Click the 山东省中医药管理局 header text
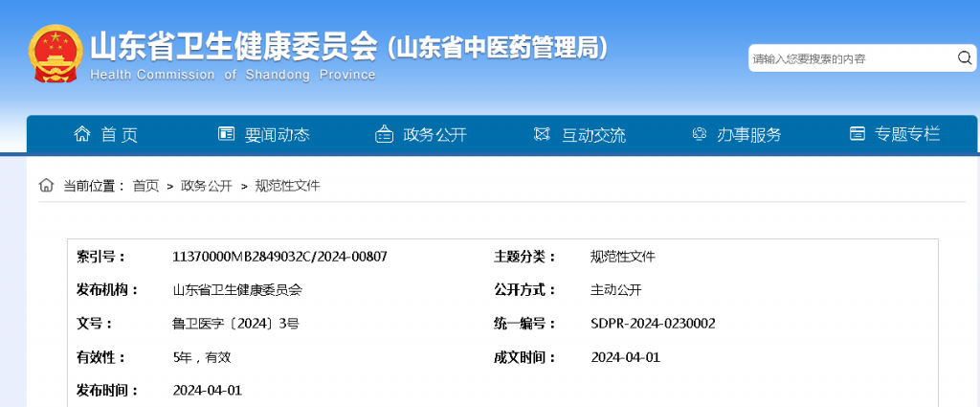This screenshot has width=980, height=407. [x=497, y=48]
